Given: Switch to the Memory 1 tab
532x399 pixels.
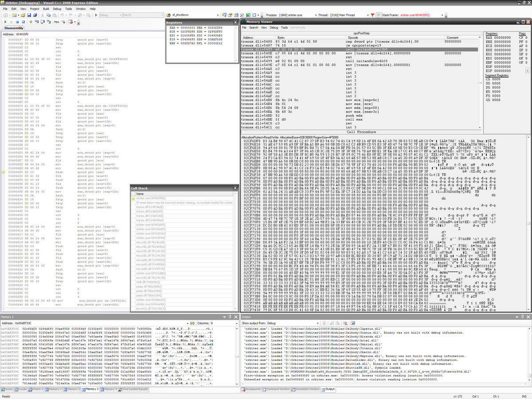Looking at the screenshot, I should point(53,389).
